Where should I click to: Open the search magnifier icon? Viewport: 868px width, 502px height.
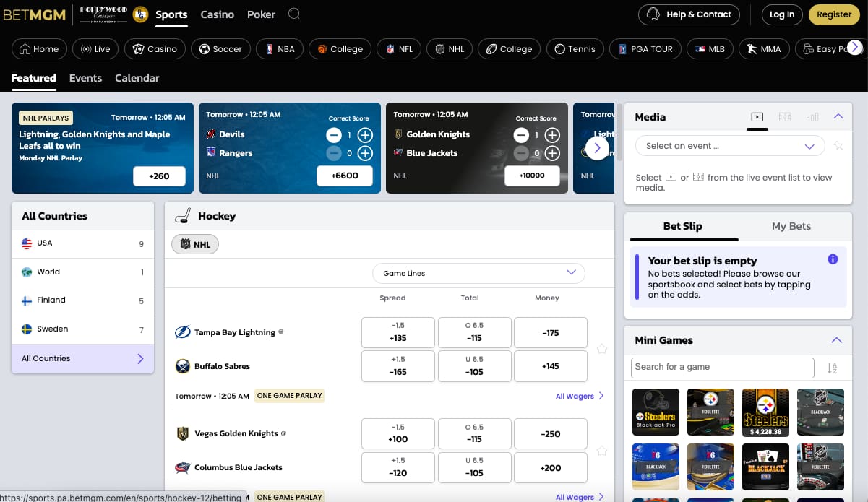click(x=293, y=14)
